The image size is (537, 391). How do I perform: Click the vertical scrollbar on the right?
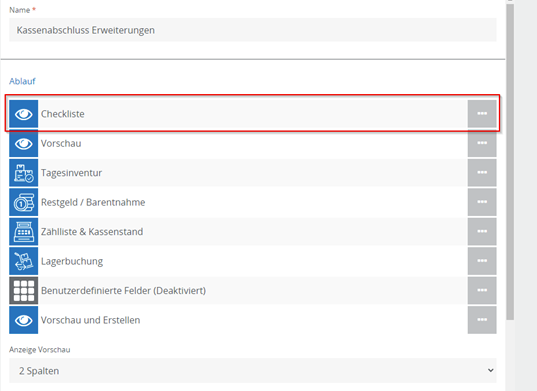click(510, 162)
